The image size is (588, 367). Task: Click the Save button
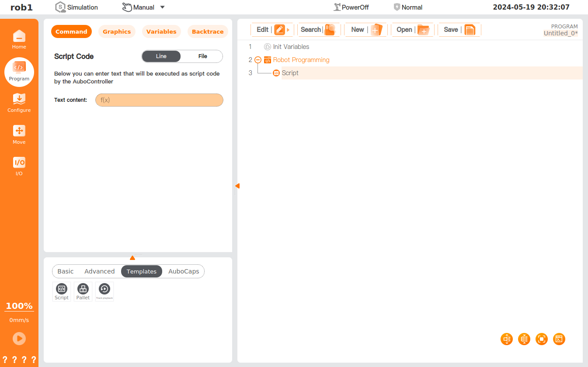459,30
